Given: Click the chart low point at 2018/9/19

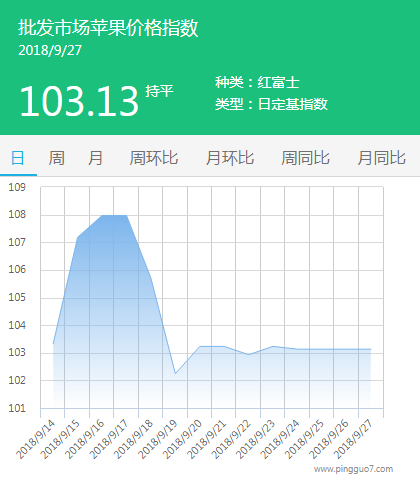Looking at the screenshot, I should tap(175, 374).
